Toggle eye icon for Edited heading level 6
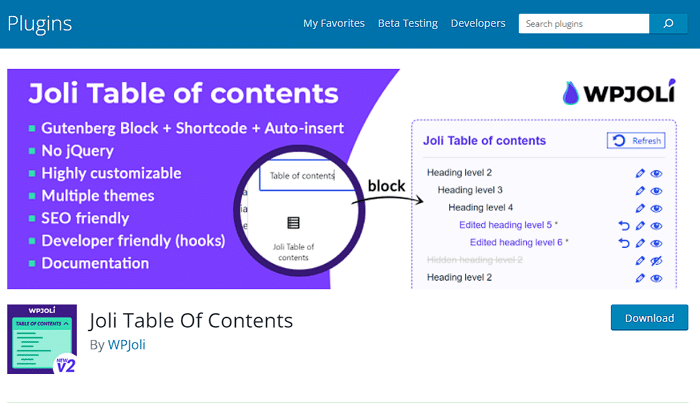Viewport: 700px width, 403px height. [x=656, y=243]
